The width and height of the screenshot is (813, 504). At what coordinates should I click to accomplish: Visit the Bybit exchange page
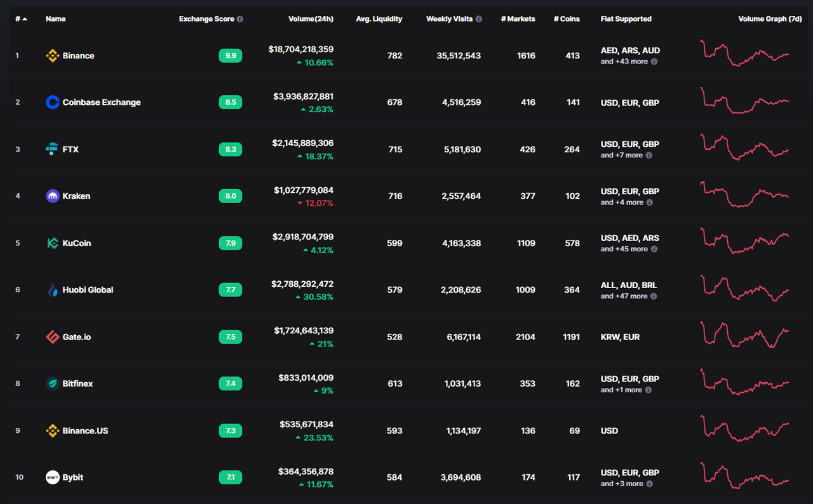click(x=73, y=477)
